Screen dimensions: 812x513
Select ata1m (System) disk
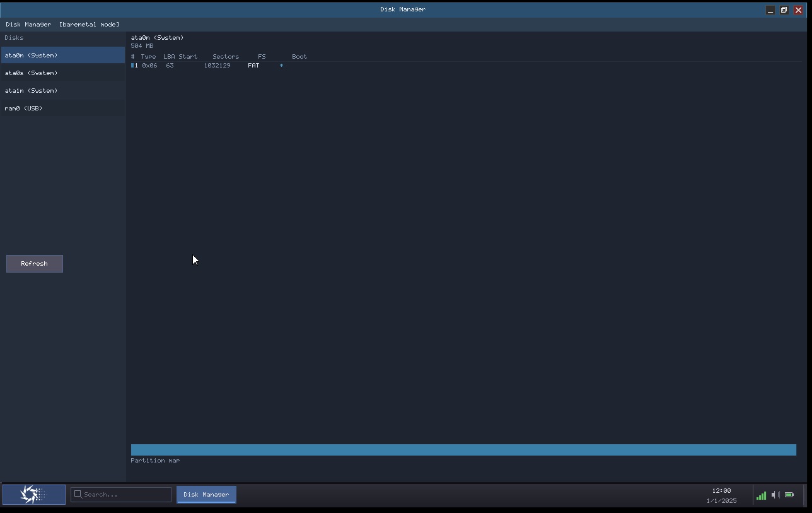coord(63,90)
